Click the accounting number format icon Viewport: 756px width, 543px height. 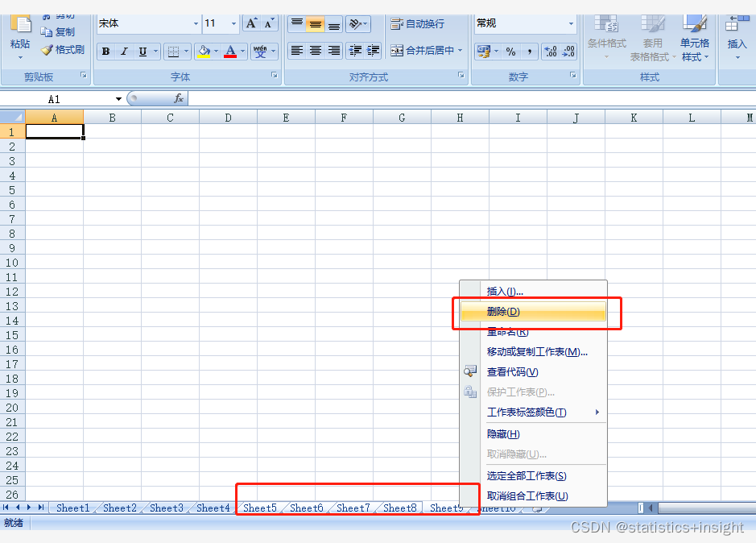484,52
